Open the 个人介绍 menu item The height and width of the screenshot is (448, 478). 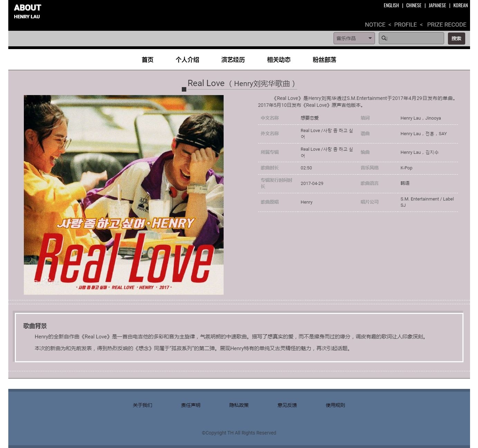(x=187, y=59)
